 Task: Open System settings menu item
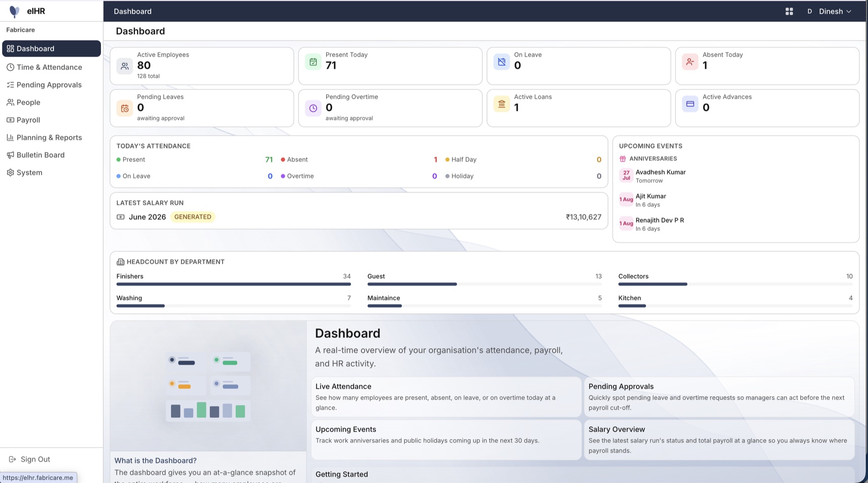pos(52,173)
